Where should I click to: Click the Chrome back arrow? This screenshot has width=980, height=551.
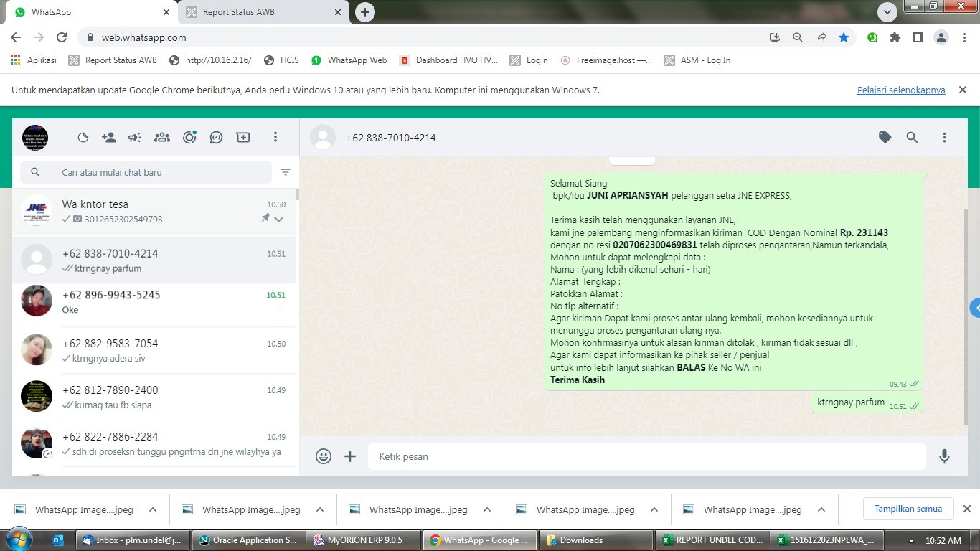click(16, 37)
